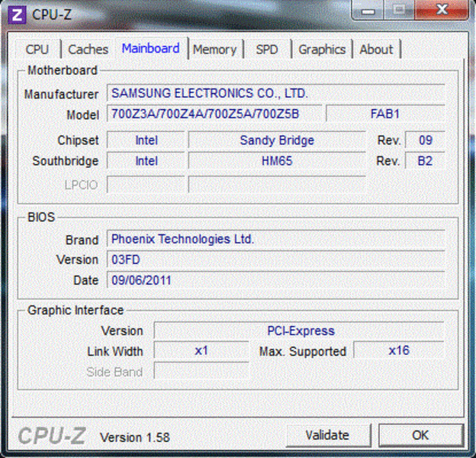Click the FAB1 model revision field
Image resolution: width=476 pixels, height=458 pixels.
385,114
